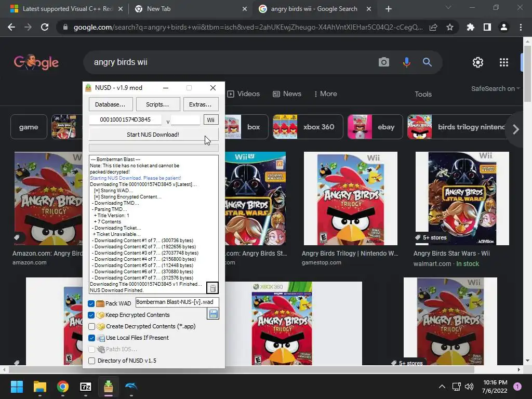Show hidden system tray icons
Screen dimensions: 532x399
(442, 387)
